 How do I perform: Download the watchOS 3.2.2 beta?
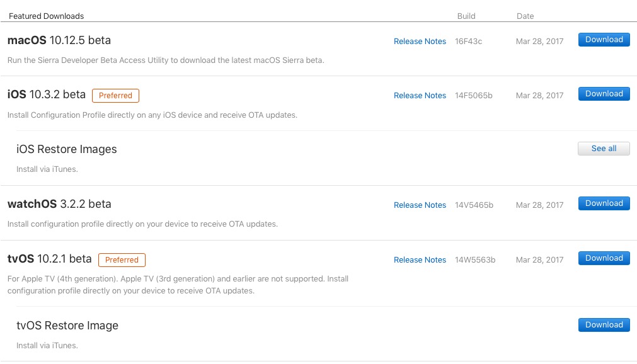pyautogui.click(x=604, y=203)
